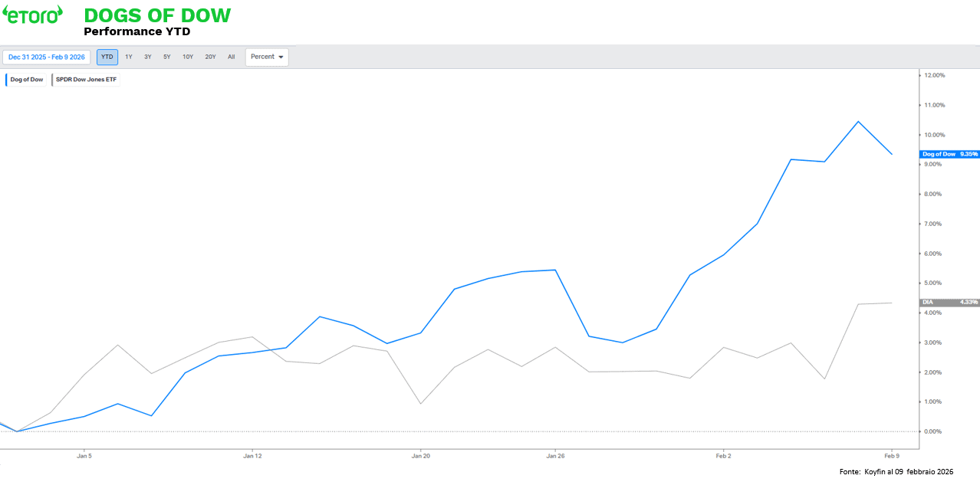Click gray color marker of SPDR Dow Jones ETF
This screenshot has width=980, height=485.
(53, 80)
